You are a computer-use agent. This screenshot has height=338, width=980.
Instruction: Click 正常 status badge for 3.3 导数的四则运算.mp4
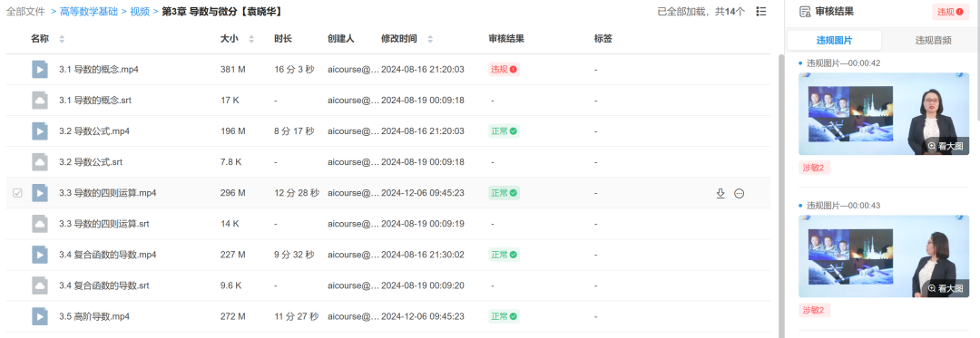(504, 193)
